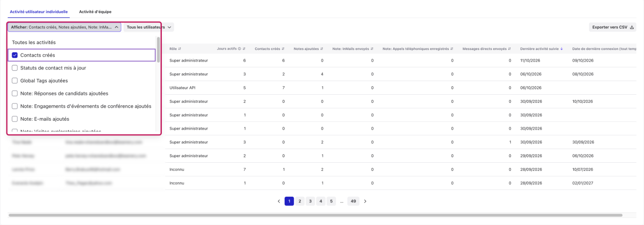The height and width of the screenshot is (225, 644).
Task: Click last connection date 10/07/2026
Action: (583, 169)
